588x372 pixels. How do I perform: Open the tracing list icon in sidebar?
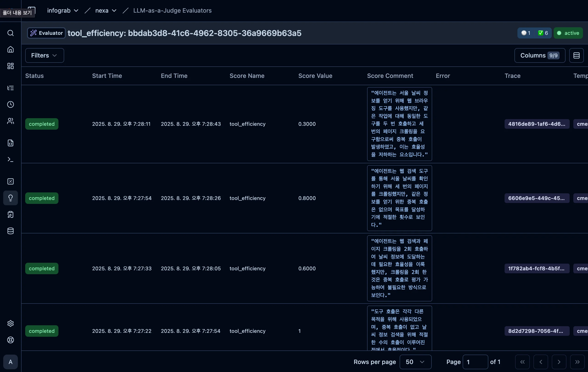11,88
